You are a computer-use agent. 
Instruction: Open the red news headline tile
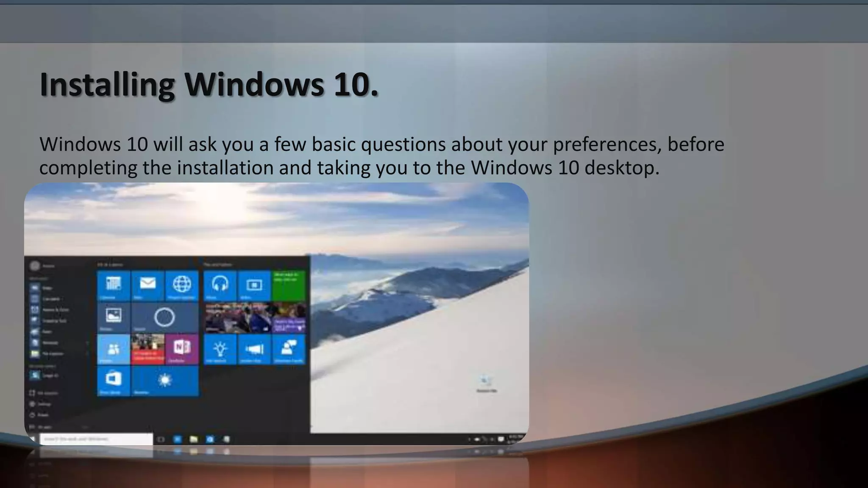click(x=147, y=349)
